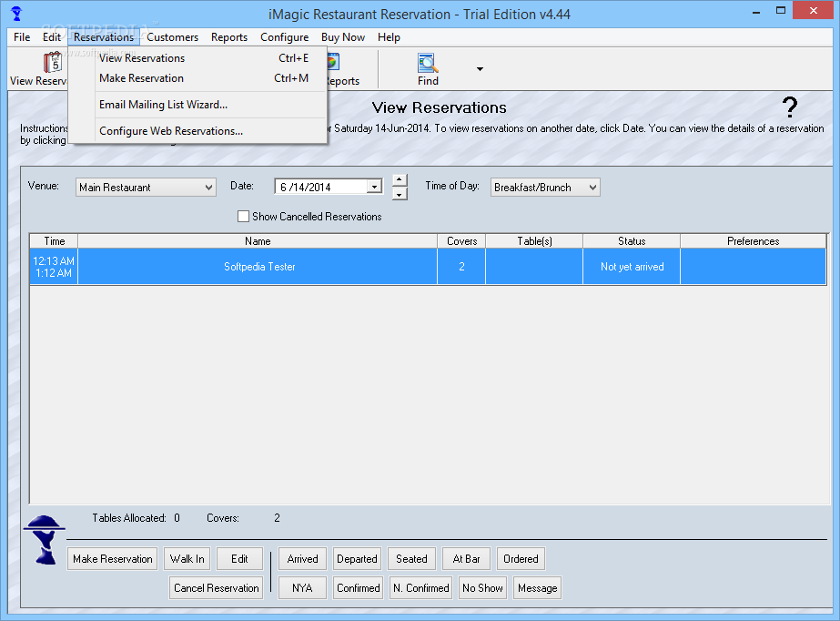
Task: Mark reservation as Seated
Action: (412, 559)
